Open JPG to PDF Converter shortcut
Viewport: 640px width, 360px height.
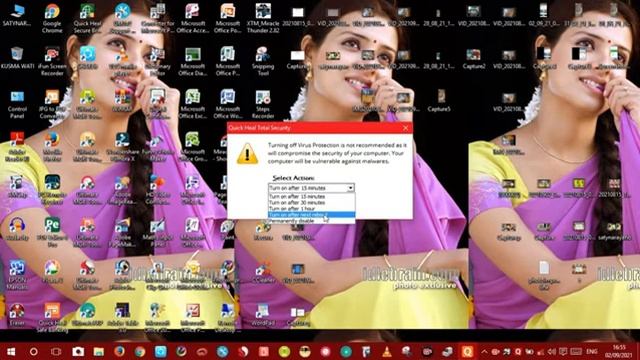coord(52,104)
